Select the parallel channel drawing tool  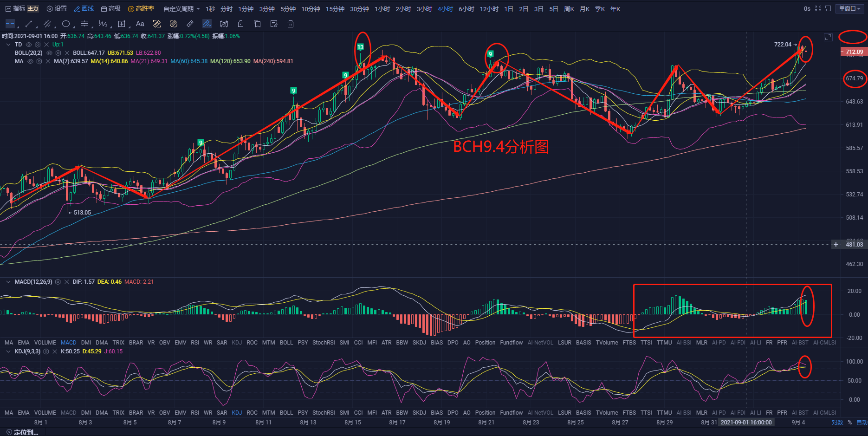(47, 24)
